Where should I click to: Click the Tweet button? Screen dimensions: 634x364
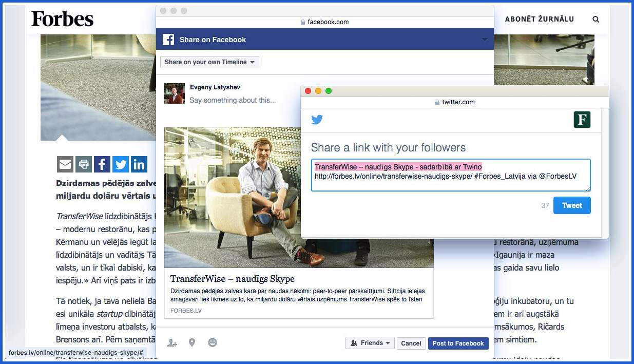[572, 205]
